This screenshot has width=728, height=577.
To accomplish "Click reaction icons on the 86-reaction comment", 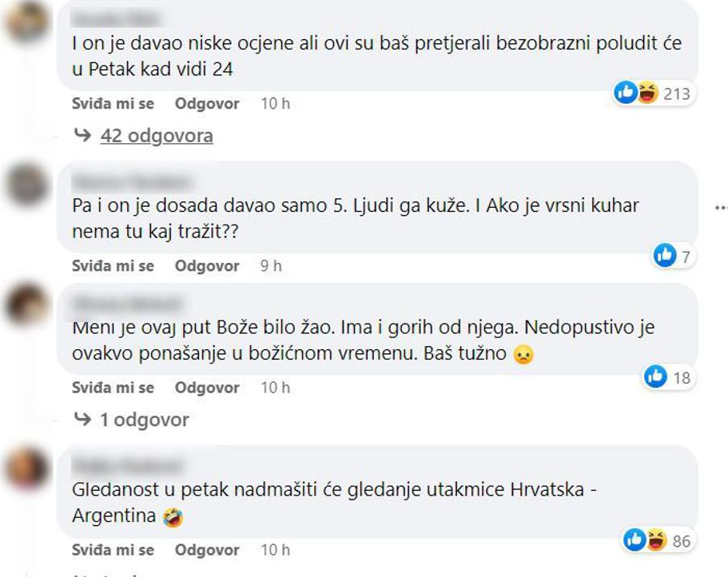I will pos(646,540).
